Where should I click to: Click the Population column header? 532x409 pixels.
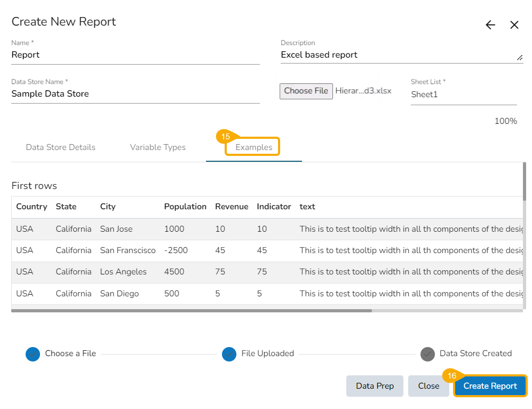[x=185, y=207]
